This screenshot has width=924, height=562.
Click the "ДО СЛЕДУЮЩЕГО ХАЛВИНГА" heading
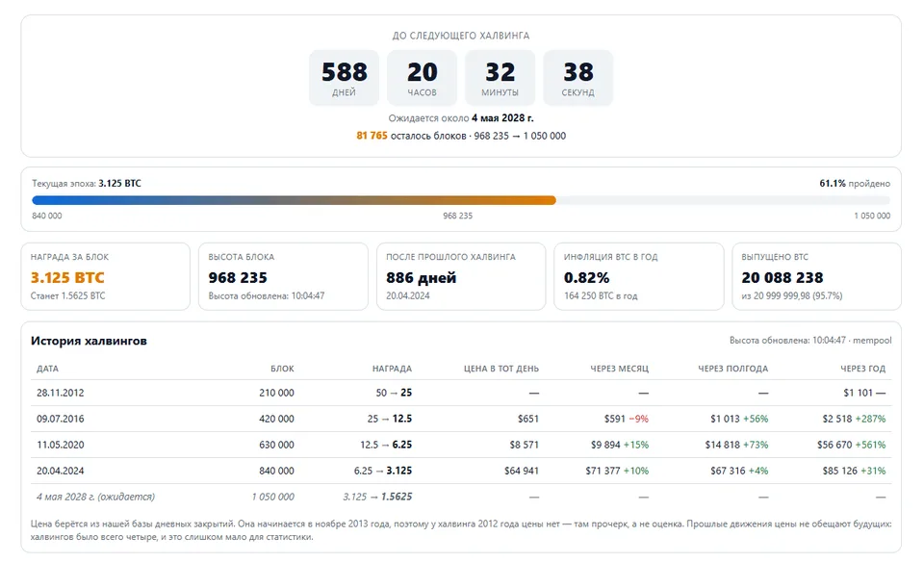click(x=461, y=36)
